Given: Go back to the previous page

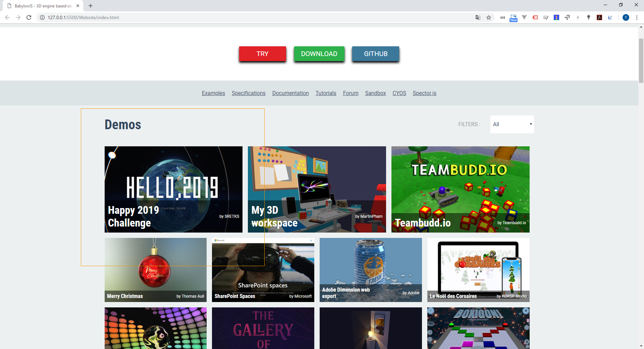Looking at the screenshot, I should click(x=7, y=17).
